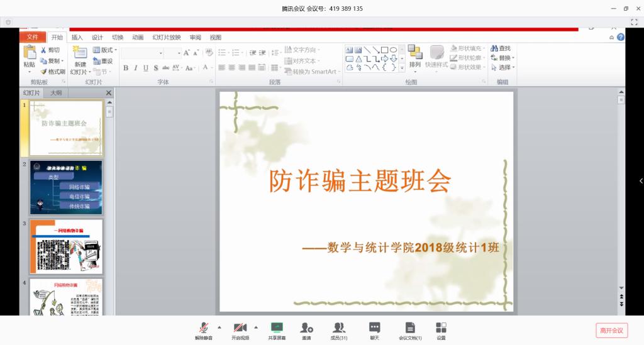Expand audio options arrow beside microphone

click(219, 327)
